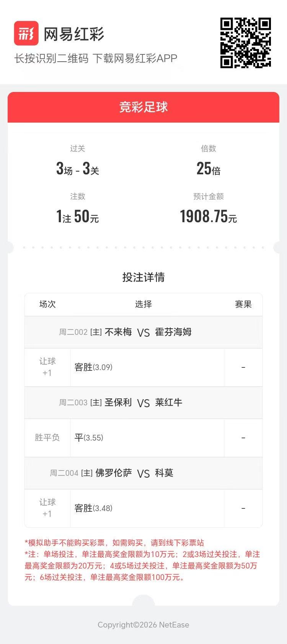The height and width of the screenshot is (644, 287).
Task: Click the 场次 column header
Action: pyautogui.click(x=47, y=304)
